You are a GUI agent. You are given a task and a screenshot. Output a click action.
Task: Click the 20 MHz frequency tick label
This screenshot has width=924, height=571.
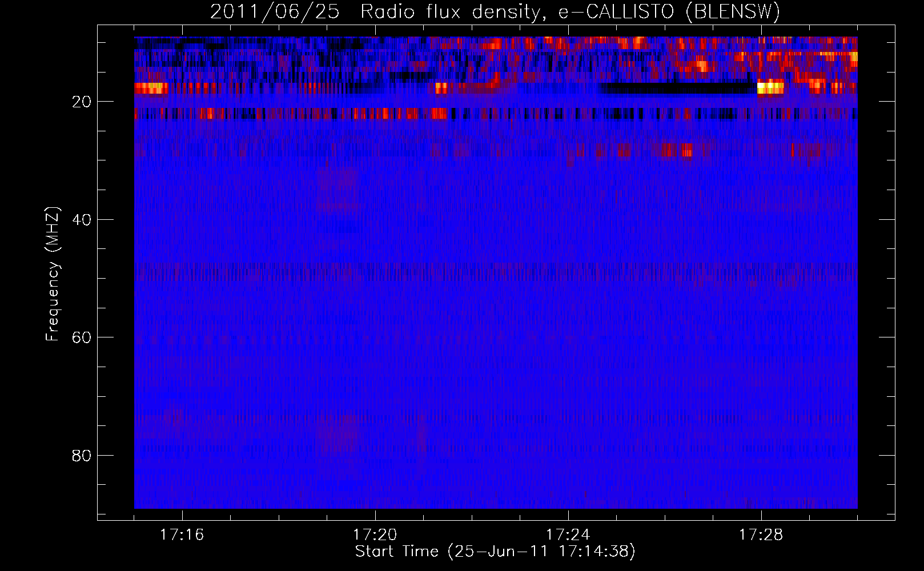[x=82, y=102]
